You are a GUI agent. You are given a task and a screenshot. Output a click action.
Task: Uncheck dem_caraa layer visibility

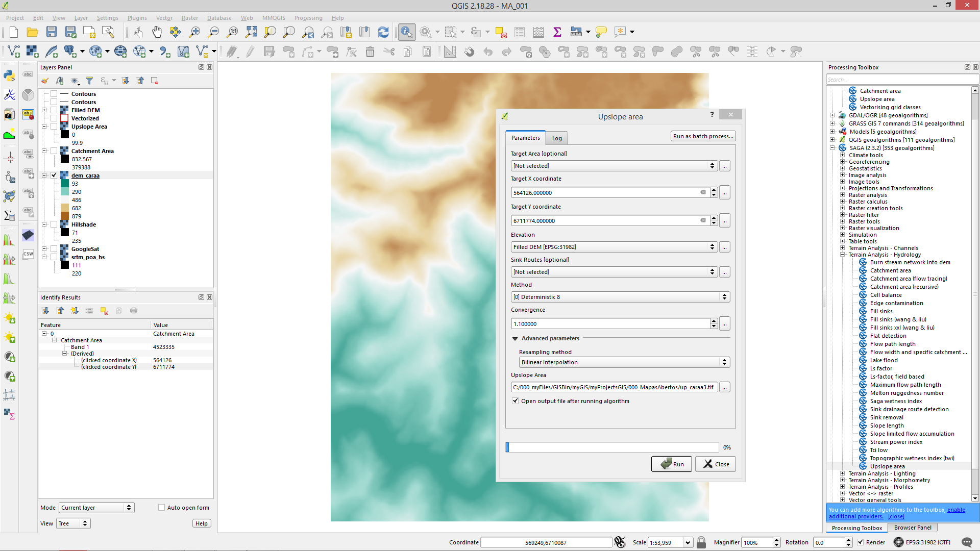click(54, 176)
